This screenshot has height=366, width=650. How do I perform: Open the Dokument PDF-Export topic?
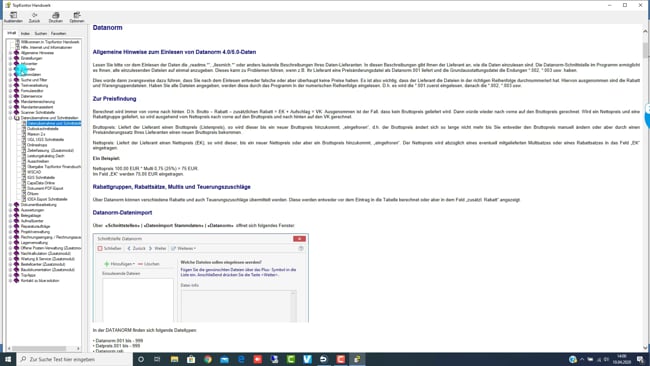tap(45, 188)
